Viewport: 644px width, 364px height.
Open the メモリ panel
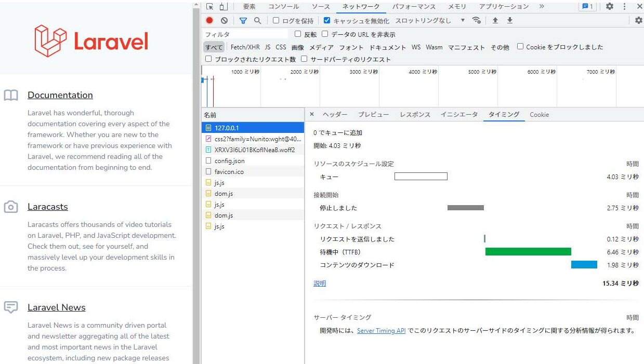click(x=457, y=7)
